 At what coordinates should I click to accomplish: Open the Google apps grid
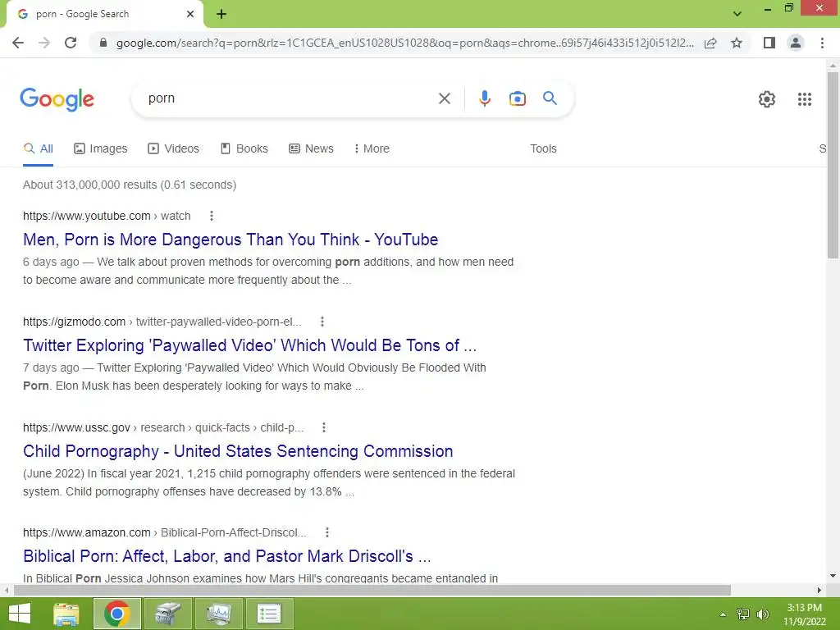point(804,99)
